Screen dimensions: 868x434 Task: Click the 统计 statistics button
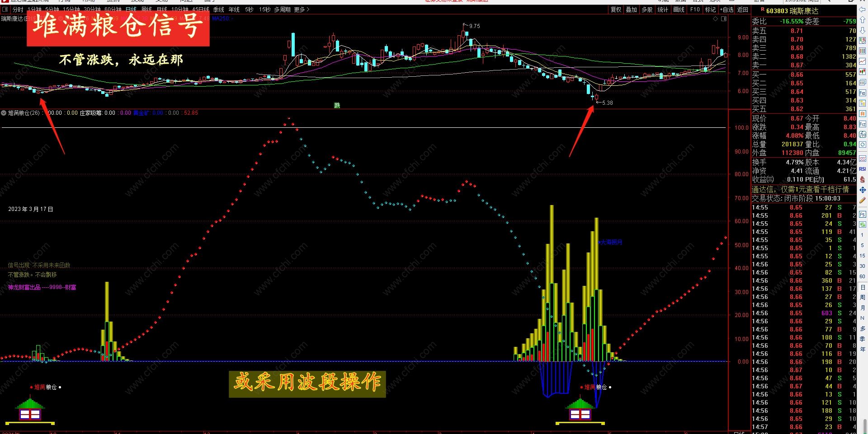pos(663,9)
